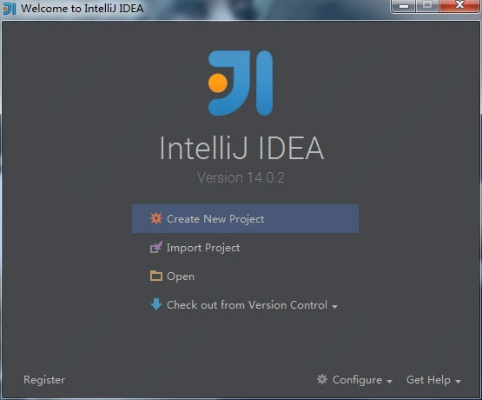This screenshot has height=400, width=482.
Task: Open the Get Help menu label
Action: click(x=428, y=380)
